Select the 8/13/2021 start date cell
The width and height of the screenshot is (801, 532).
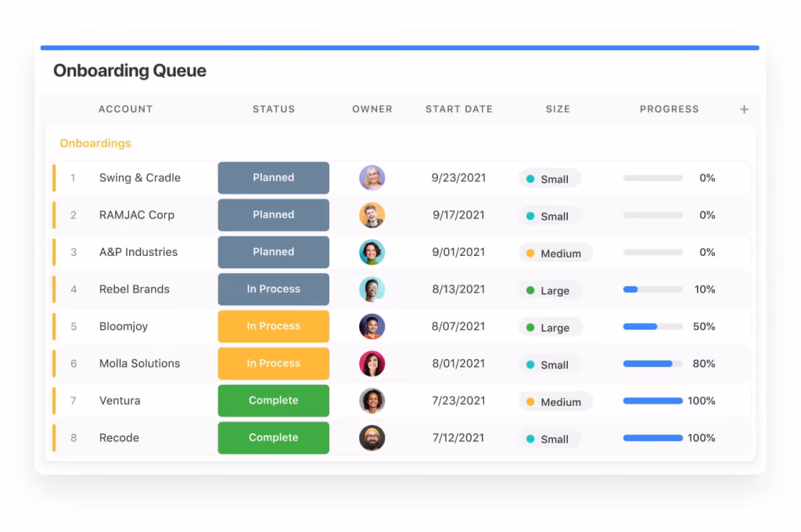point(458,289)
